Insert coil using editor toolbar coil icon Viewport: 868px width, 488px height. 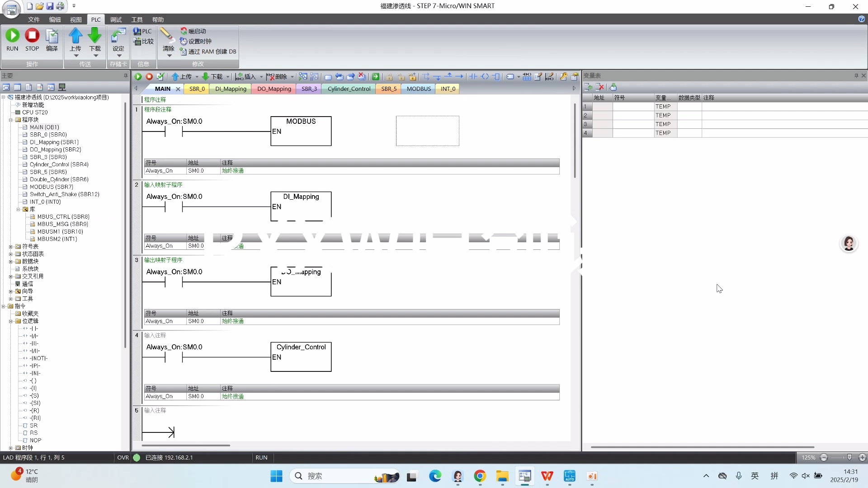coord(485,77)
